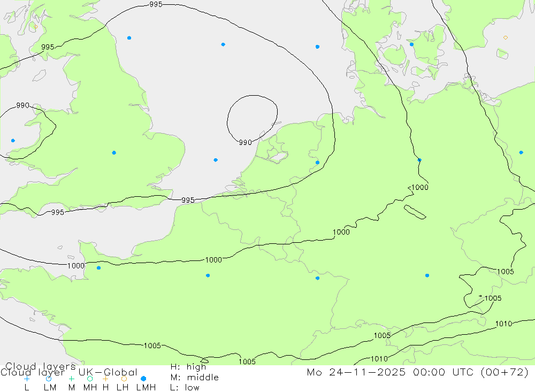Click the 990 label on the North Sea low
The image size is (535, 392).
[x=246, y=142]
